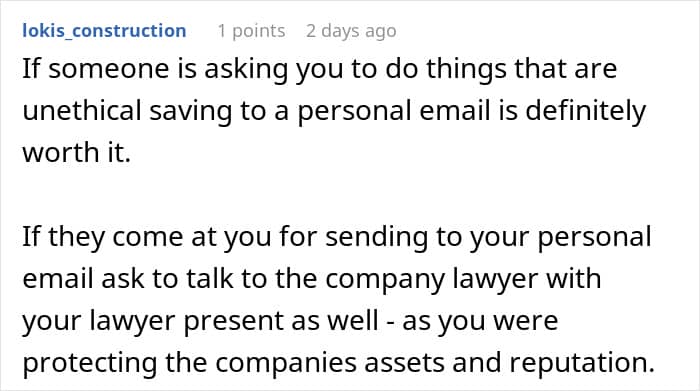Click the phrase "worth it."
700x391 pixels.
(x=76, y=152)
